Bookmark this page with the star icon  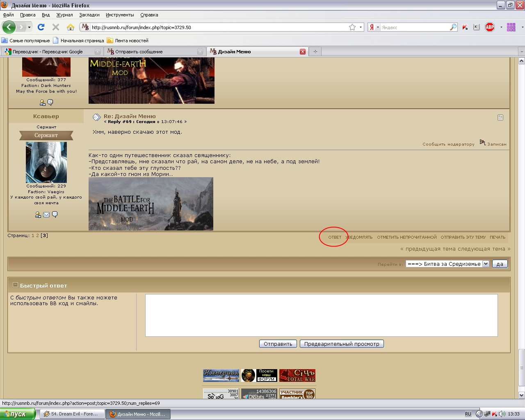pyautogui.click(x=352, y=27)
